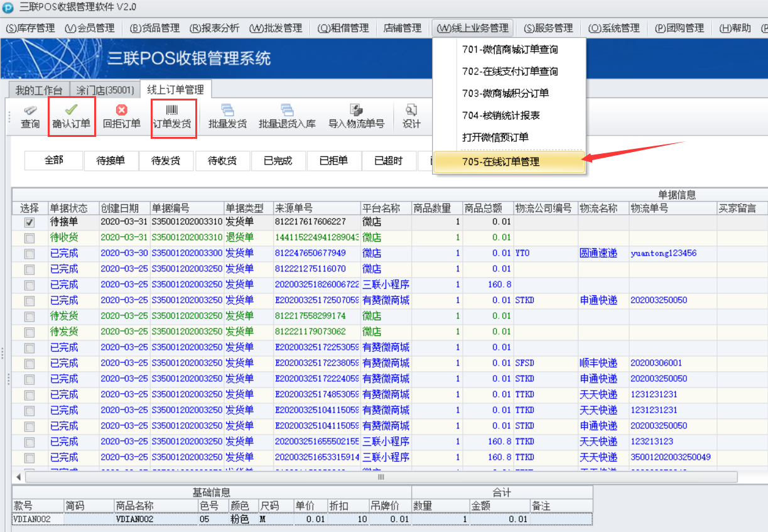Click the Design (设计) toolbar icon

411,111
